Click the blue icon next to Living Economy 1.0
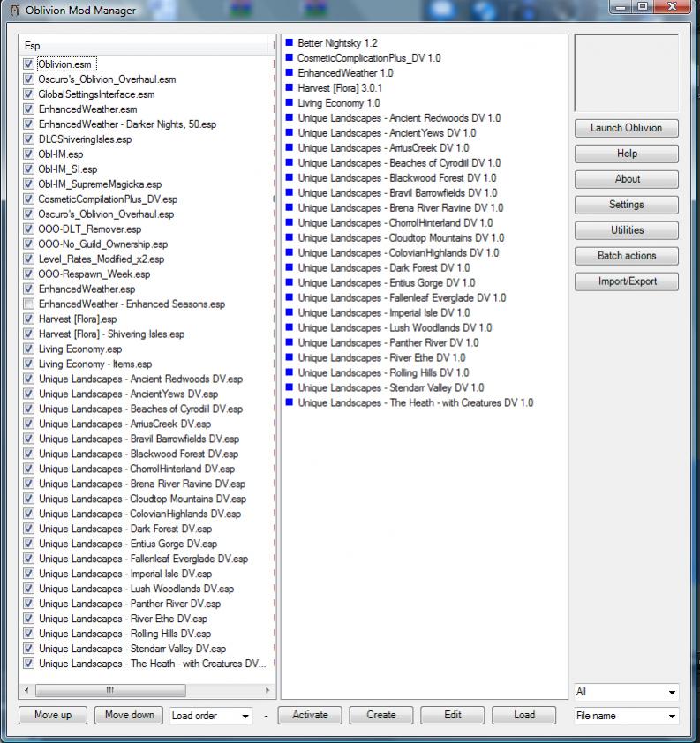The height and width of the screenshot is (743, 700). [x=290, y=103]
